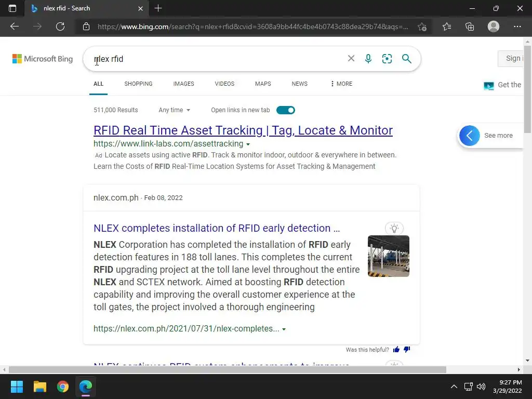Open the Collections icon
Viewport: 532px width, 399px height.
470,26
